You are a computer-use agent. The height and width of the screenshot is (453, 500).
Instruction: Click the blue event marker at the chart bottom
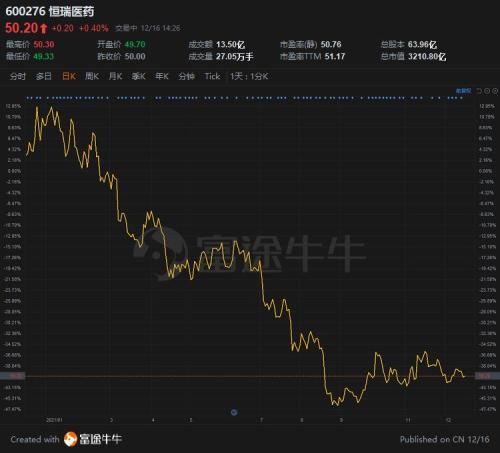point(234,412)
